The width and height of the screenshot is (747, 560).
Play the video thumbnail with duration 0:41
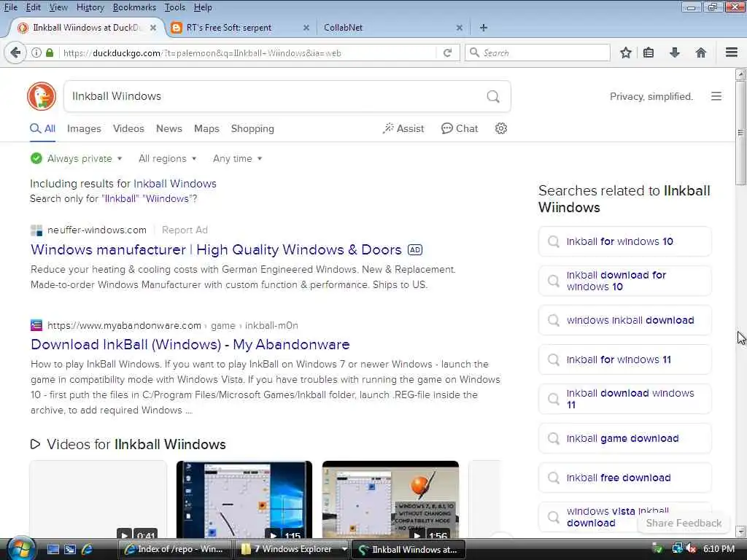pos(98,499)
